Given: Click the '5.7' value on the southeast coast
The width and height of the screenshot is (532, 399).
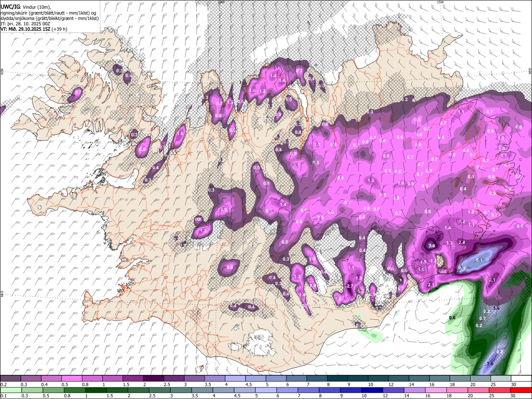Looking at the screenshot, I should [x=462, y=269].
